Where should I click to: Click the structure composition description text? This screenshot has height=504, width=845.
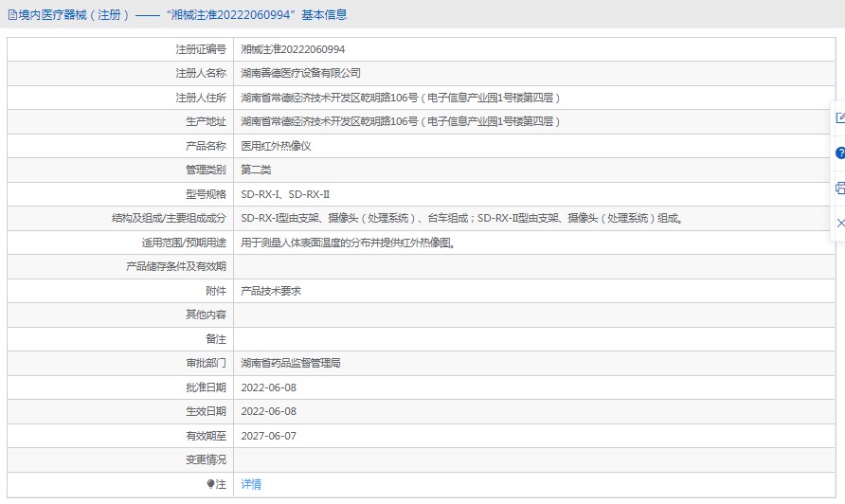pos(462,218)
